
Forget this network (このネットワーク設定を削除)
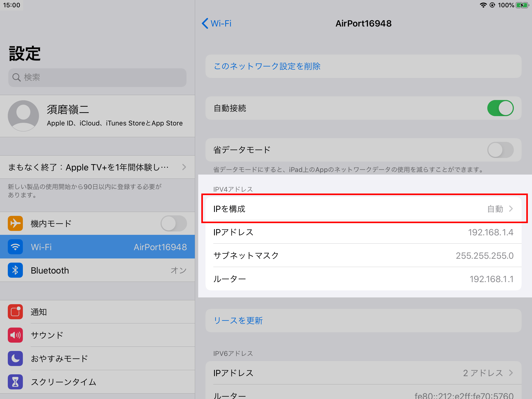(x=267, y=66)
